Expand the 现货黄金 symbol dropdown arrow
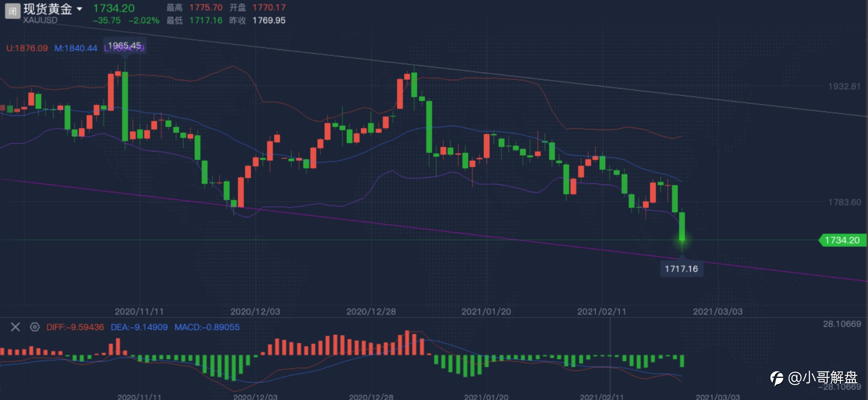 click(x=80, y=9)
